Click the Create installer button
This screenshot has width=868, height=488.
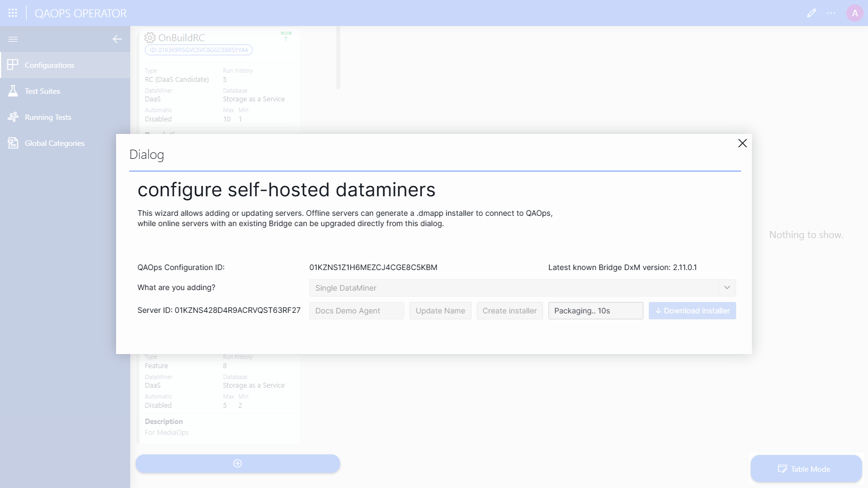click(510, 311)
